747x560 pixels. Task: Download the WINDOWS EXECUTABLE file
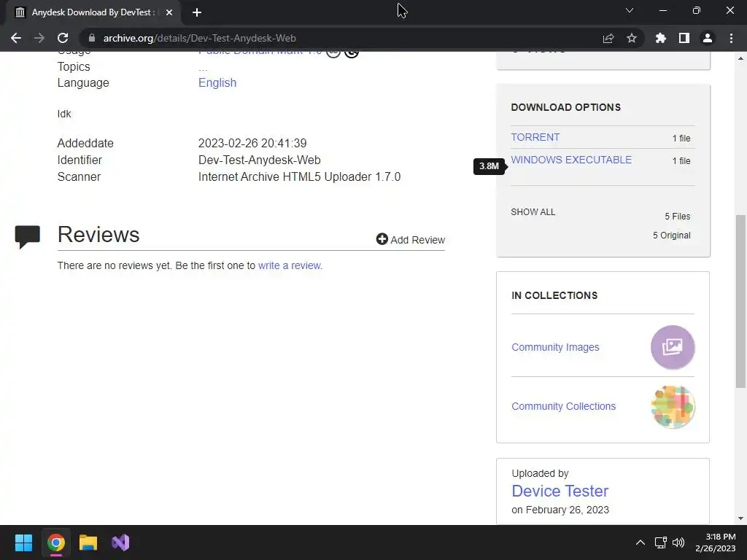571,160
